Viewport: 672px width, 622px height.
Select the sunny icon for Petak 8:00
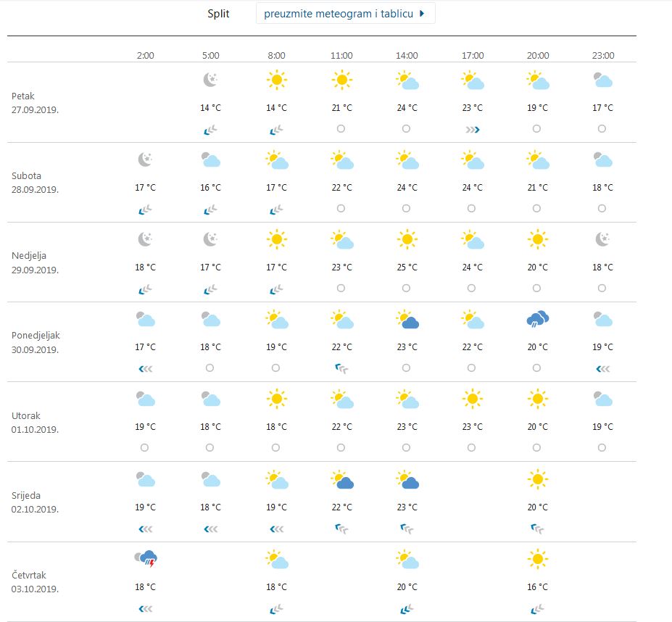point(276,80)
